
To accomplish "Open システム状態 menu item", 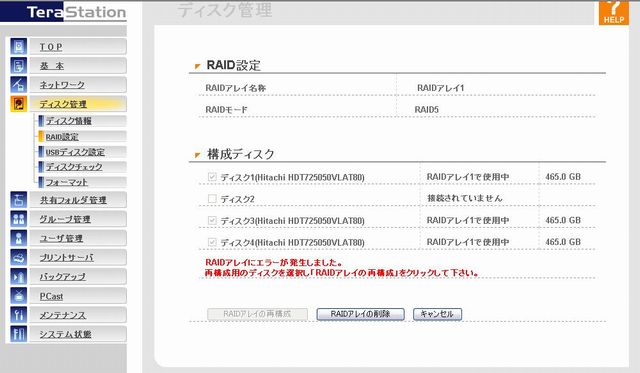I will [78, 334].
